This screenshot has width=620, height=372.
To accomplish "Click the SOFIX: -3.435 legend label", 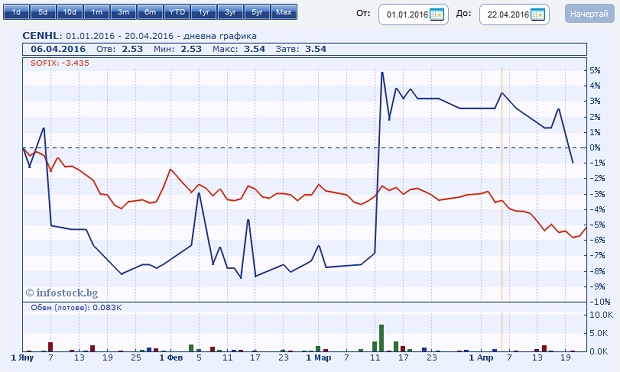I will (60, 63).
